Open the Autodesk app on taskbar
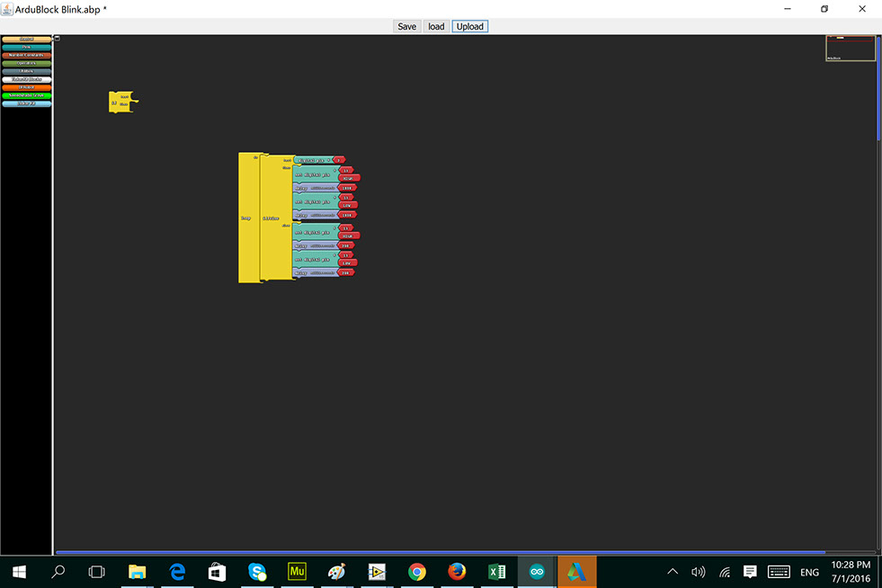The height and width of the screenshot is (588, 882). point(576,572)
